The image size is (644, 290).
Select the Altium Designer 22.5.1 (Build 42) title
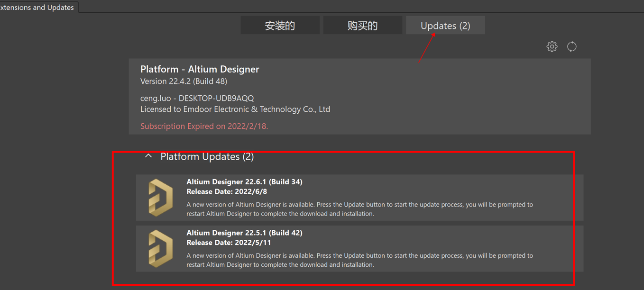[x=244, y=233]
